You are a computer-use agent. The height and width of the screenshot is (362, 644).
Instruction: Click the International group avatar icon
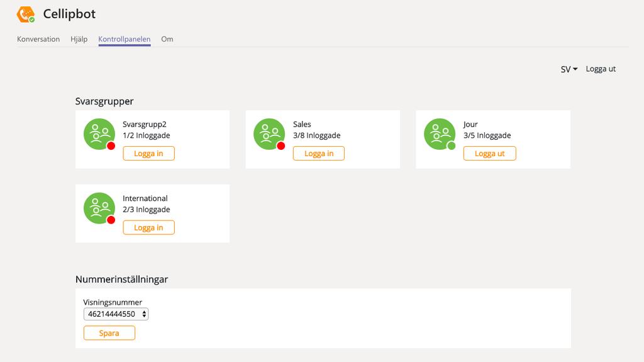click(99, 208)
